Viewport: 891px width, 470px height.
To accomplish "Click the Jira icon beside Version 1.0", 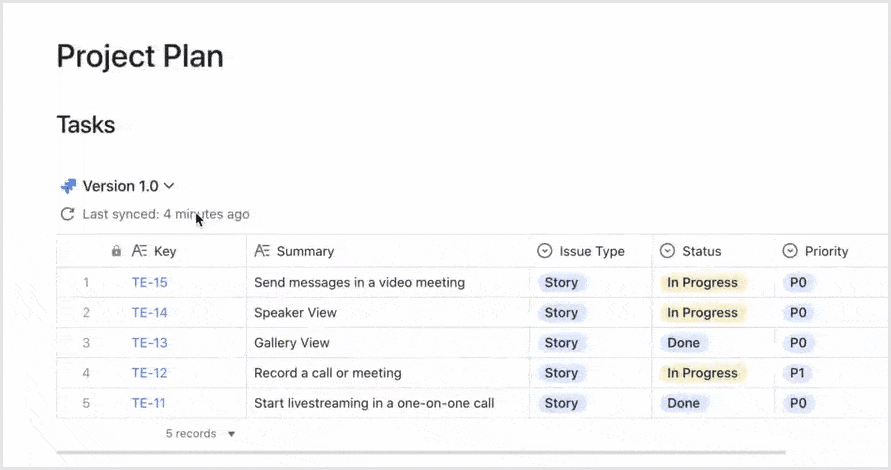I will 68,186.
